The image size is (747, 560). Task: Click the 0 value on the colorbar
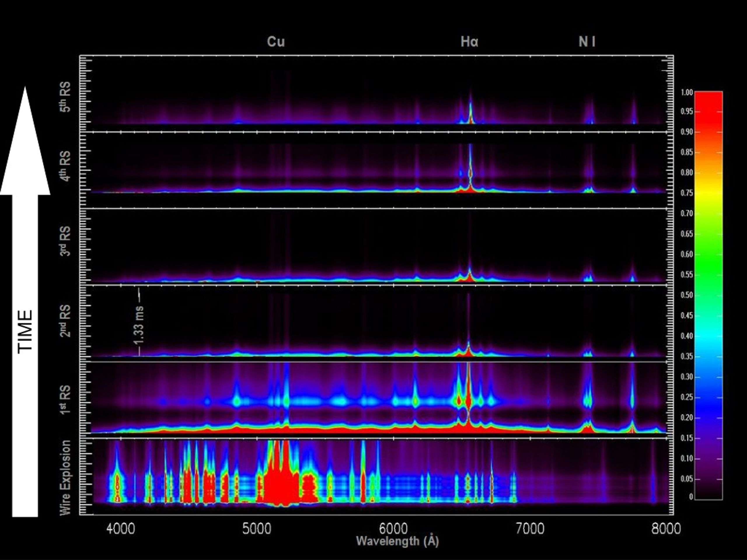tap(691, 496)
